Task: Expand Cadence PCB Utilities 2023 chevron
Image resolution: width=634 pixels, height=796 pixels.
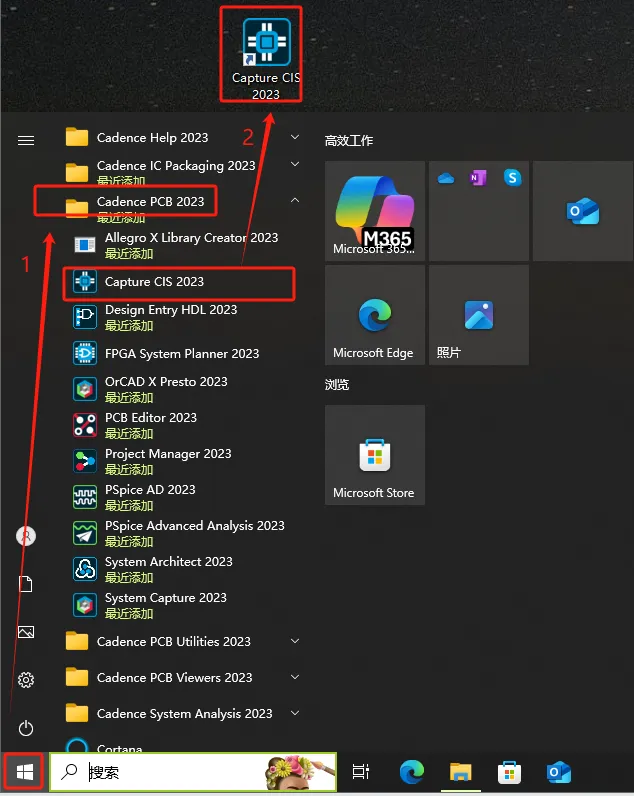Action: [x=295, y=641]
